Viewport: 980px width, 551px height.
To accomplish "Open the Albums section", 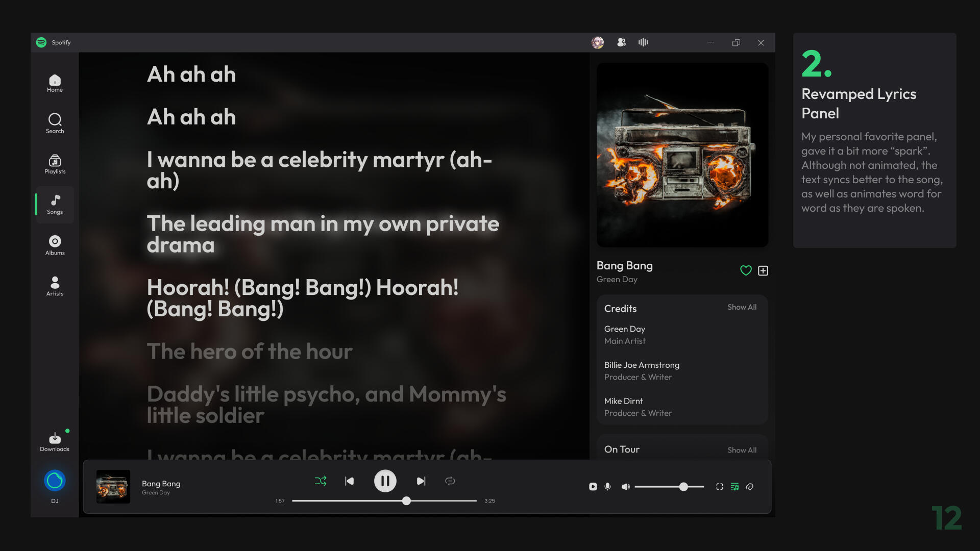I will [x=55, y=245].
